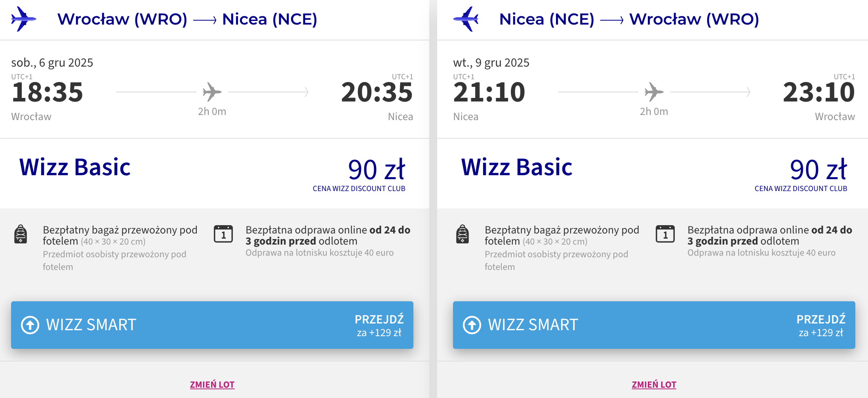This screenshot has height=398, width=868.
Task: Click the gray plane icon on 18:35 flight line
Action: [212, 92]
